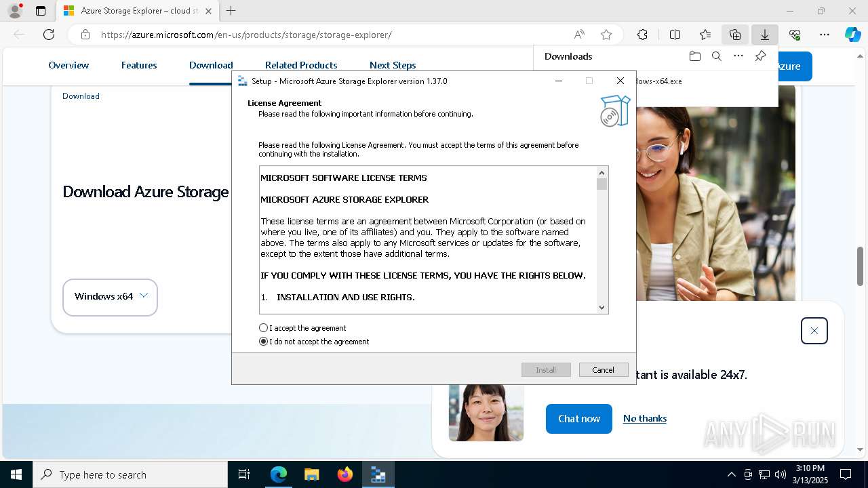Screen dimensions: 868x488
Task: Open the notification center icon
Action: (x=846, y=474)
